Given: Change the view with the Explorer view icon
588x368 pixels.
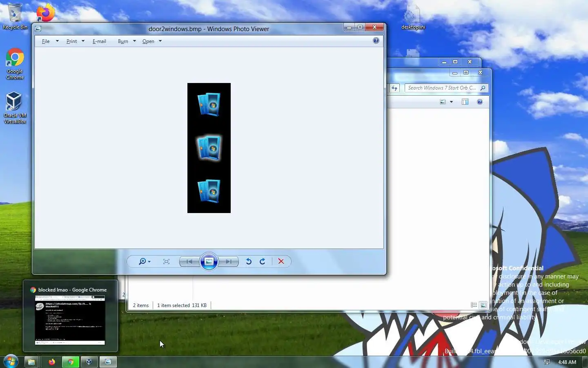Looking at the screenshot, I should [443, 102].
